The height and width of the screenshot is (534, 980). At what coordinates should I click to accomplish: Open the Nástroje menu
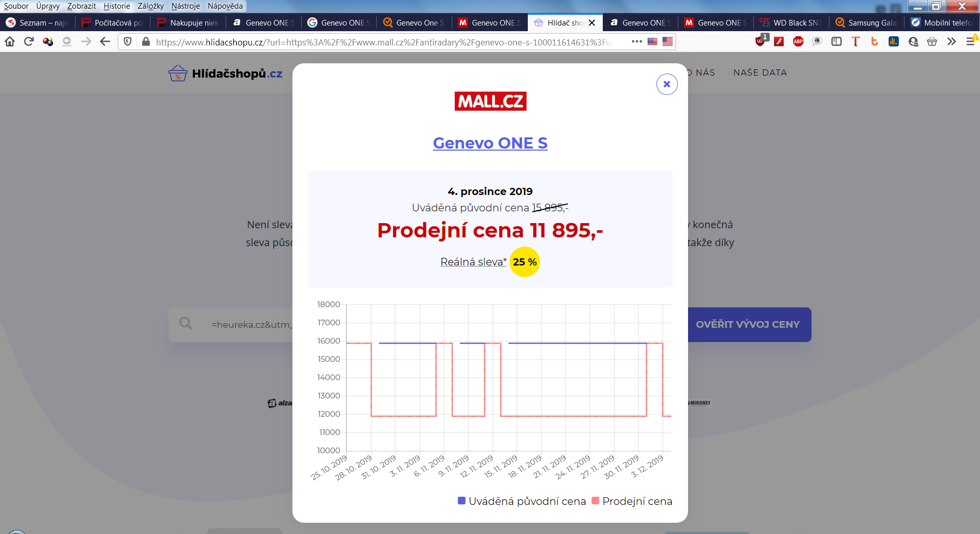tap(186, 6)
